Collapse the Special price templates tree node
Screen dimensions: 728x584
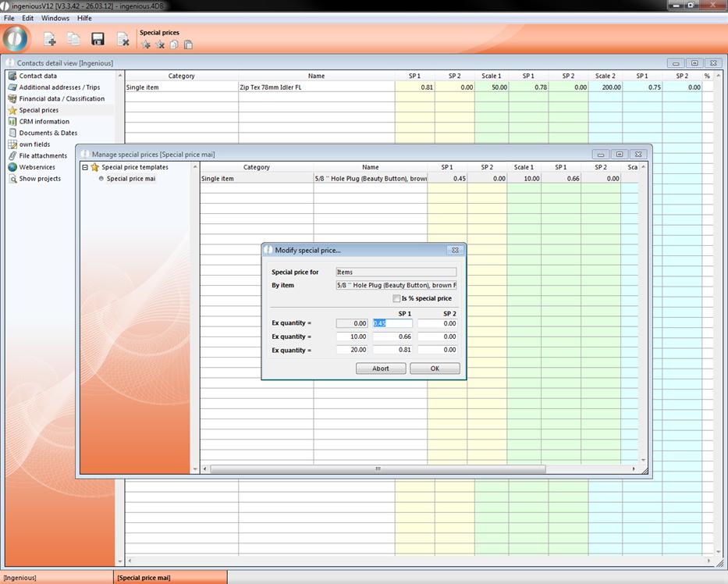point(85,167)
